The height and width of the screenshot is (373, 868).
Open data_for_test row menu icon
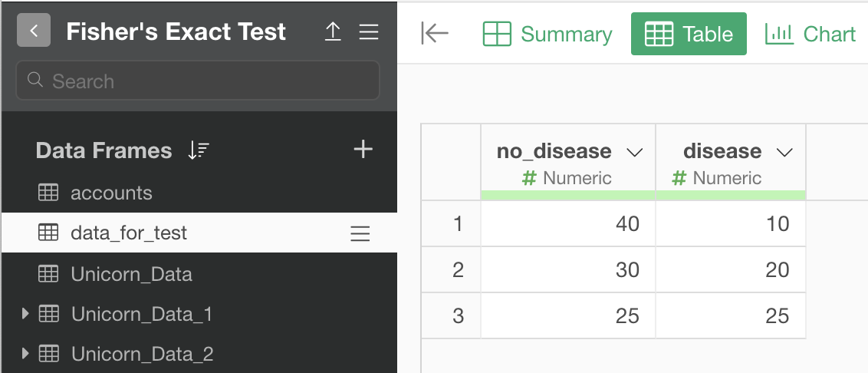point(360,234)
